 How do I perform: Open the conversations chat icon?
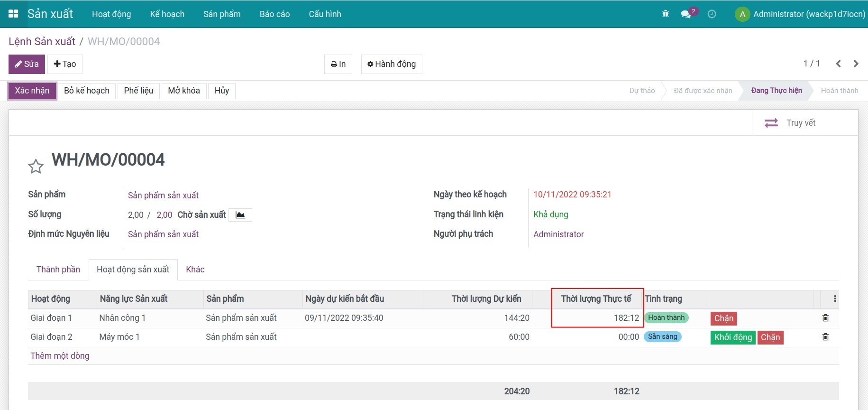686,14
